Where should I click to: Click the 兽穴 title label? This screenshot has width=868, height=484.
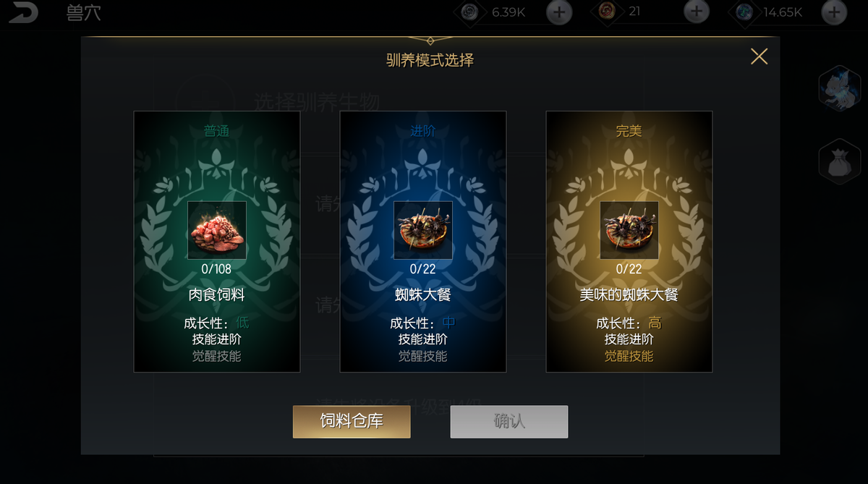point(84,13)
